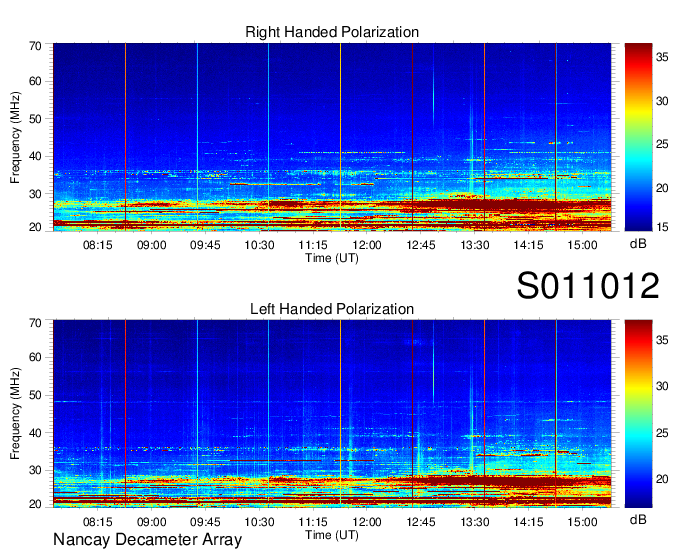Click the "Left Handed Polarization" plot title
This screenshot has height=552, width=680.
pyautogui.click(x=332, y=309)
